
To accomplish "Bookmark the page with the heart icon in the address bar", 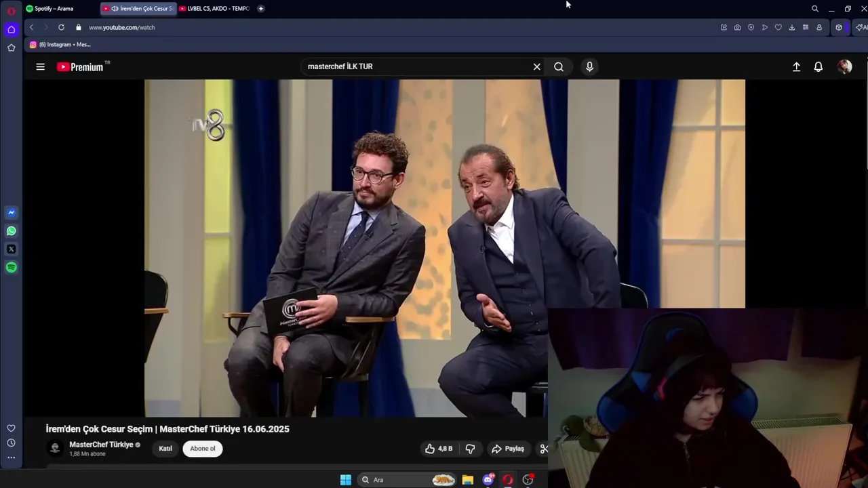I will [778, 27].
